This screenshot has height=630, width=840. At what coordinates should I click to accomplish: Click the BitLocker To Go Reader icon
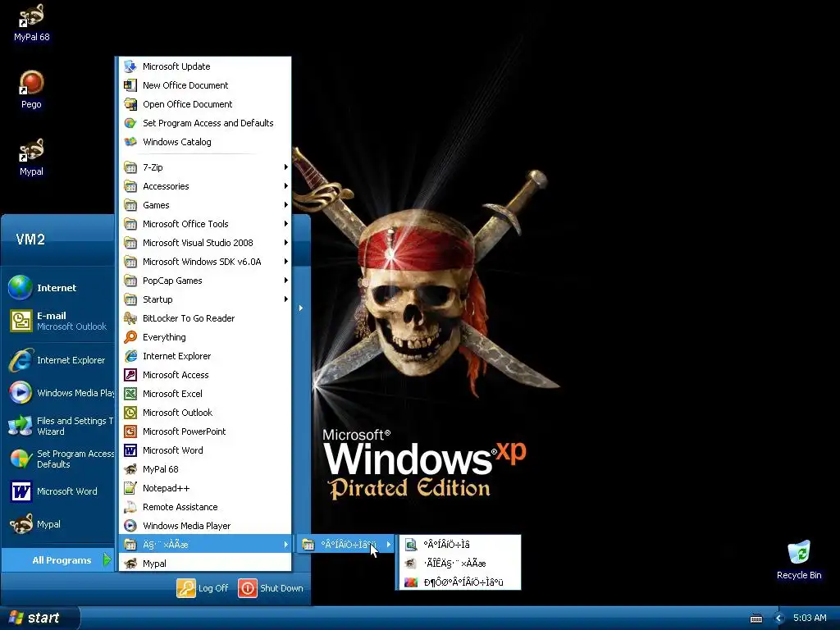point(130,318)
